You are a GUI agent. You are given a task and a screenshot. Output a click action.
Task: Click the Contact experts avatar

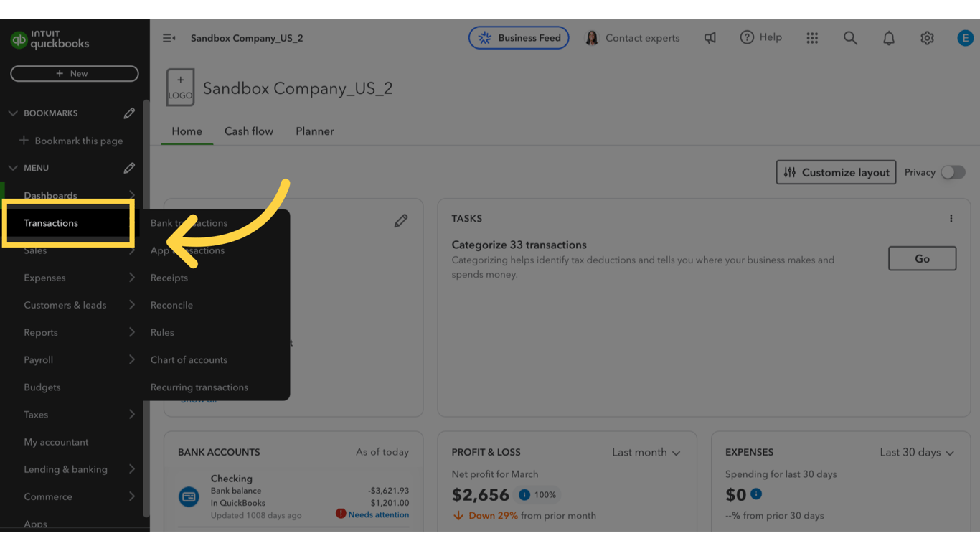click(x=592, y=38)
